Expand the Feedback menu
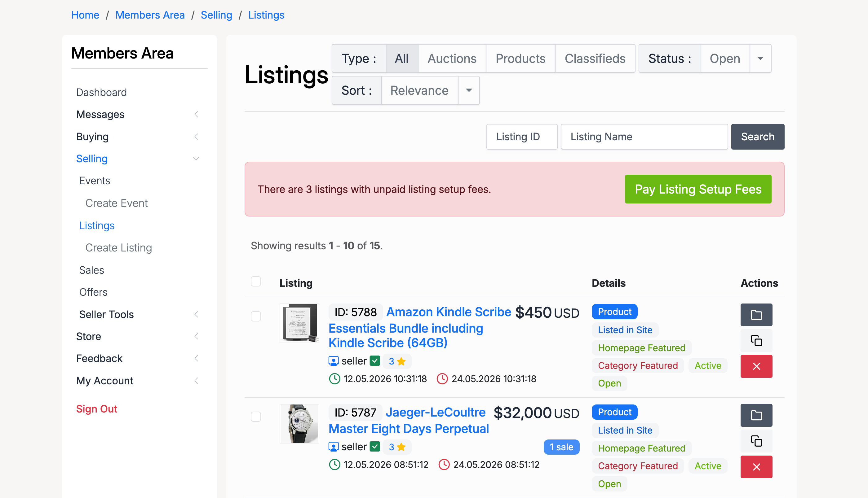 [x=137, y=358]
